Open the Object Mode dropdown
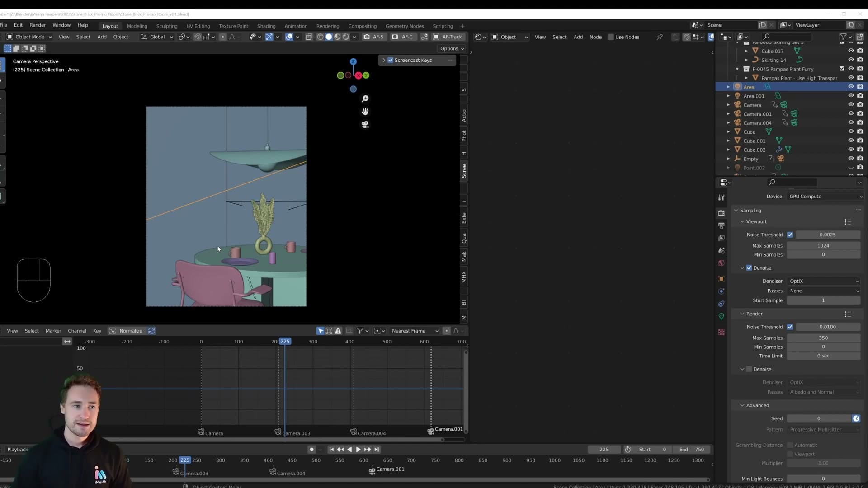This screenshot has width=868, height=488. click(x=29, y=37)
